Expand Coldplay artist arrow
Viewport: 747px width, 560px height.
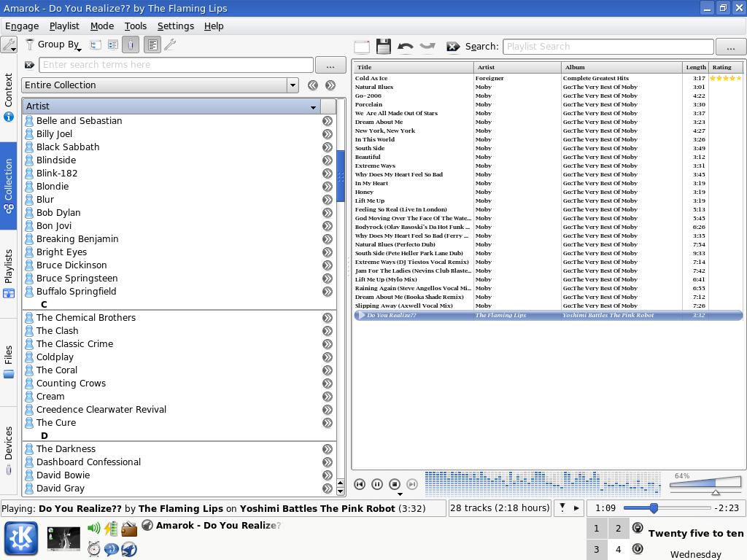(328, 357)
